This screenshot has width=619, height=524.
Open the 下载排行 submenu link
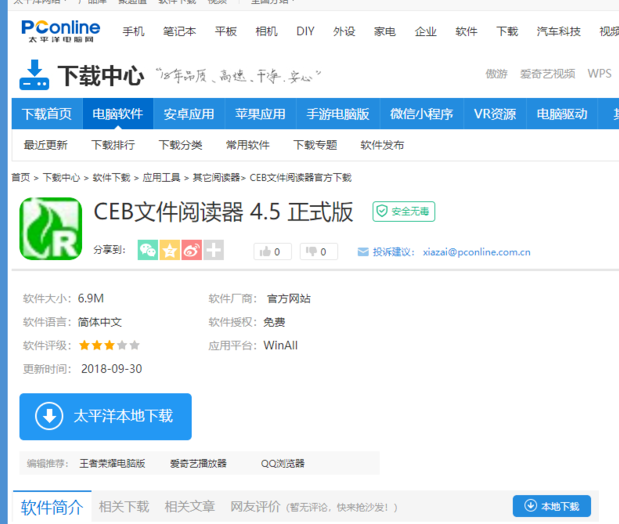(113, 145)
